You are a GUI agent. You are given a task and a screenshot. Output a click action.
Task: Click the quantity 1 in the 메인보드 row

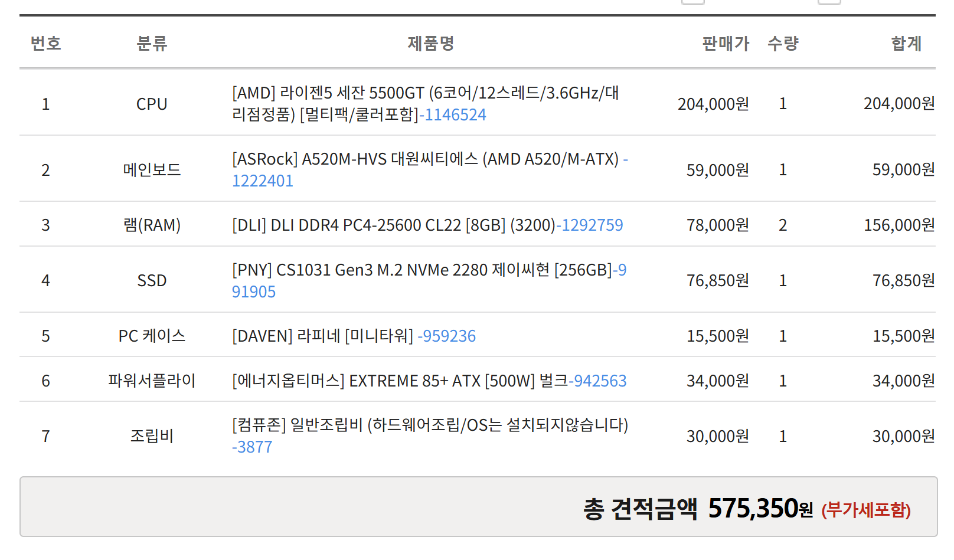coord(783,170)
